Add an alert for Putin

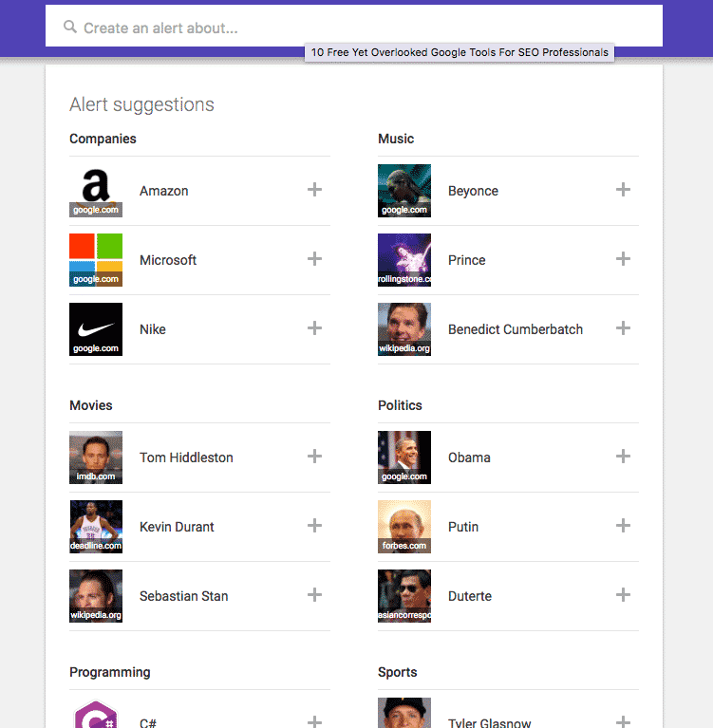(x=623, y=526)
